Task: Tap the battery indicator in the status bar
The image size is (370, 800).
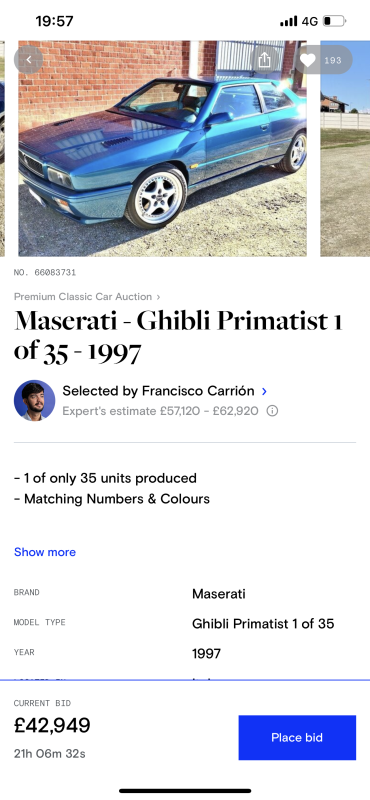Action: 335,21
